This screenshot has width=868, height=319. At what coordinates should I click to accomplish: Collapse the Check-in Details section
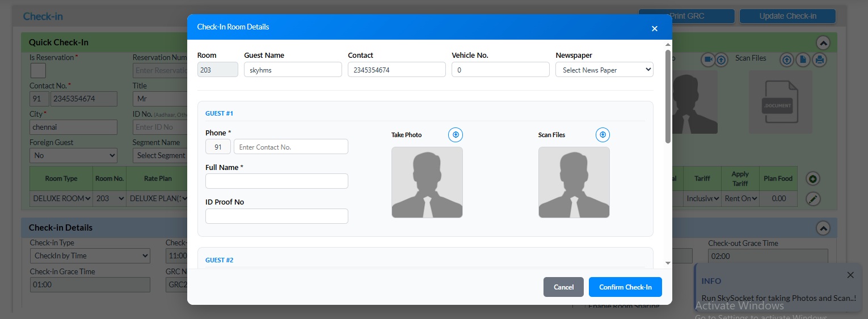pos(823,228)
